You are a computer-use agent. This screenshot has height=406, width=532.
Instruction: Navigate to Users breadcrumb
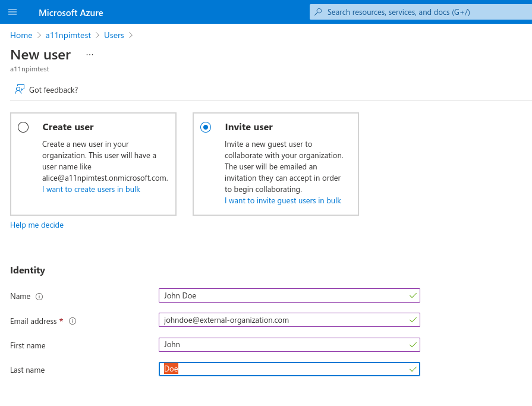114,35
